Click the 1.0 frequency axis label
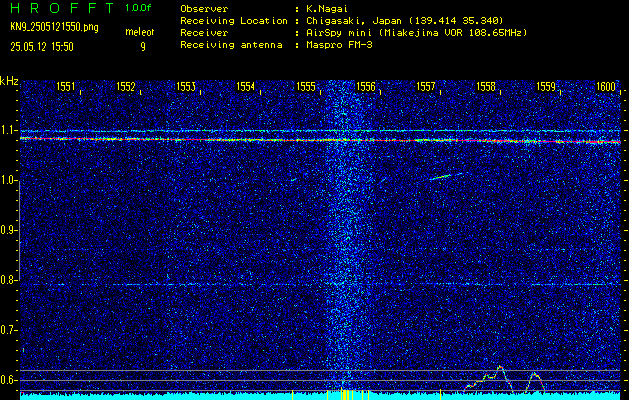The width and height of the screenshot is (629, 400). 8,180
